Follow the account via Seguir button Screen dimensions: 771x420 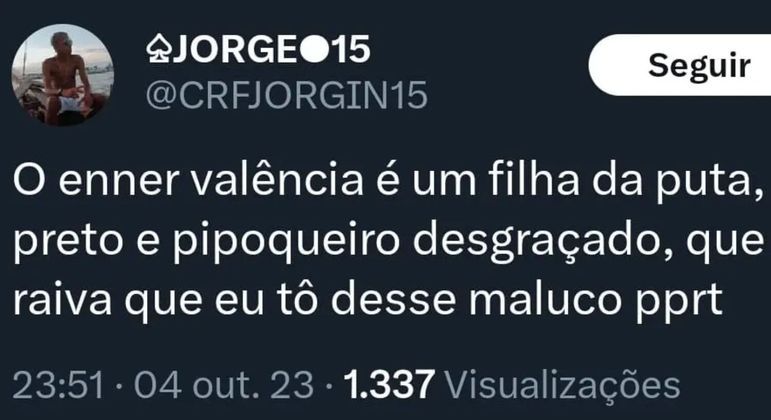click(x=699, y=65)
